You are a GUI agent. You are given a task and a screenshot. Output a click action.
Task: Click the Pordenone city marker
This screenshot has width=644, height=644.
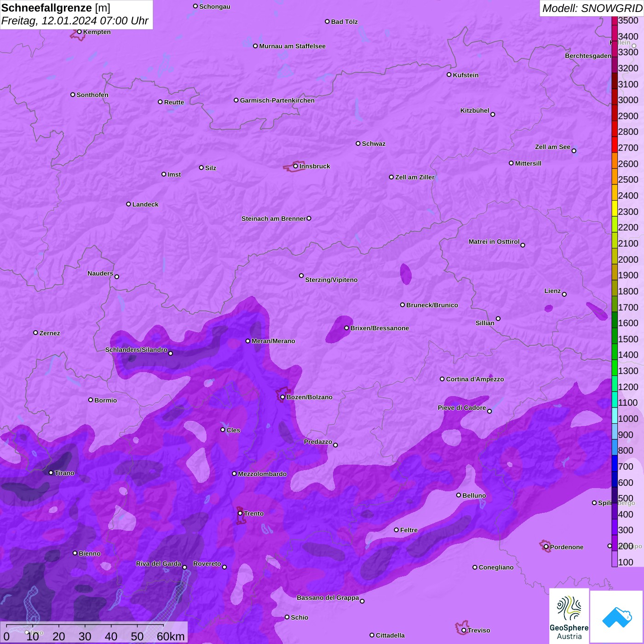(x=546, y=547)
